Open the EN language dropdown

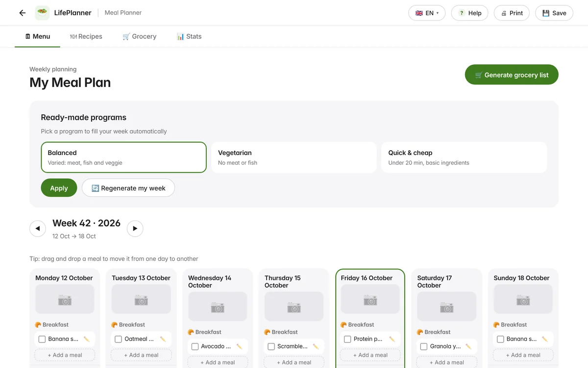427,13
